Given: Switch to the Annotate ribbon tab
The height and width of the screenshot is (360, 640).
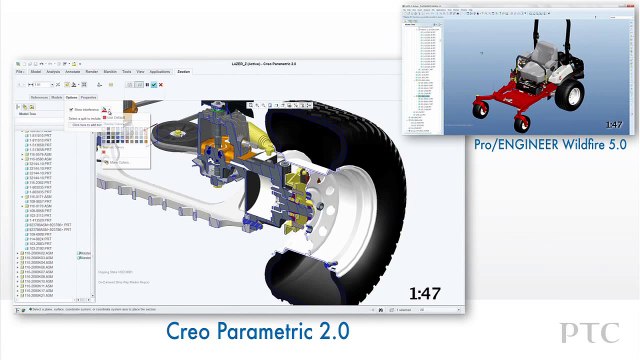Looking at the screenshot, I should coord(73,72).
